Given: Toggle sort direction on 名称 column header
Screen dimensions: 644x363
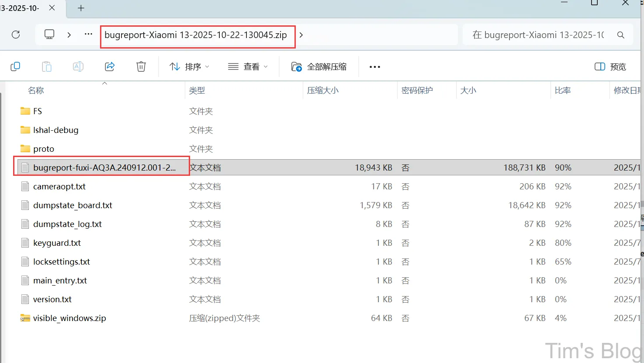Looking at the screenshot, I should (x=36, y=90).
